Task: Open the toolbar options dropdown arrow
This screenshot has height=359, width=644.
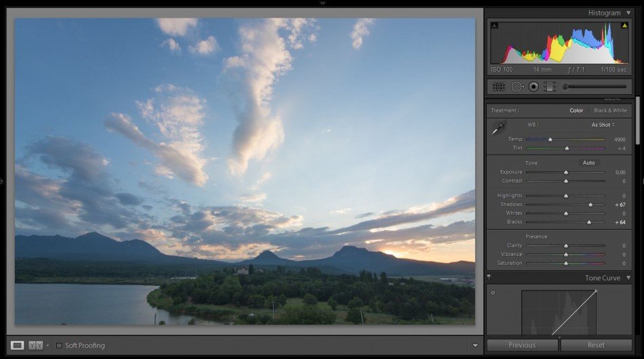Action: coord(475,345)
